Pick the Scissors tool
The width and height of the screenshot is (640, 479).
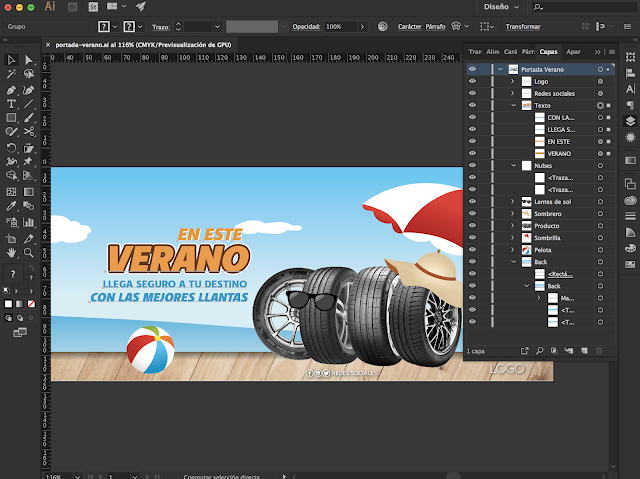point(28,131)
